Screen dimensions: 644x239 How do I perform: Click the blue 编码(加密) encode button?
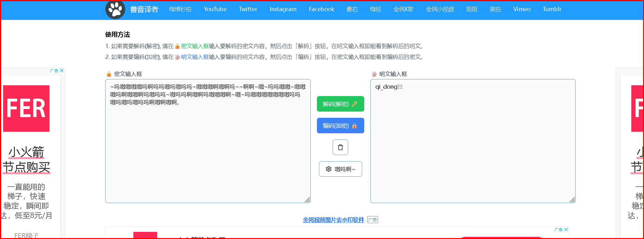point(340,126)
